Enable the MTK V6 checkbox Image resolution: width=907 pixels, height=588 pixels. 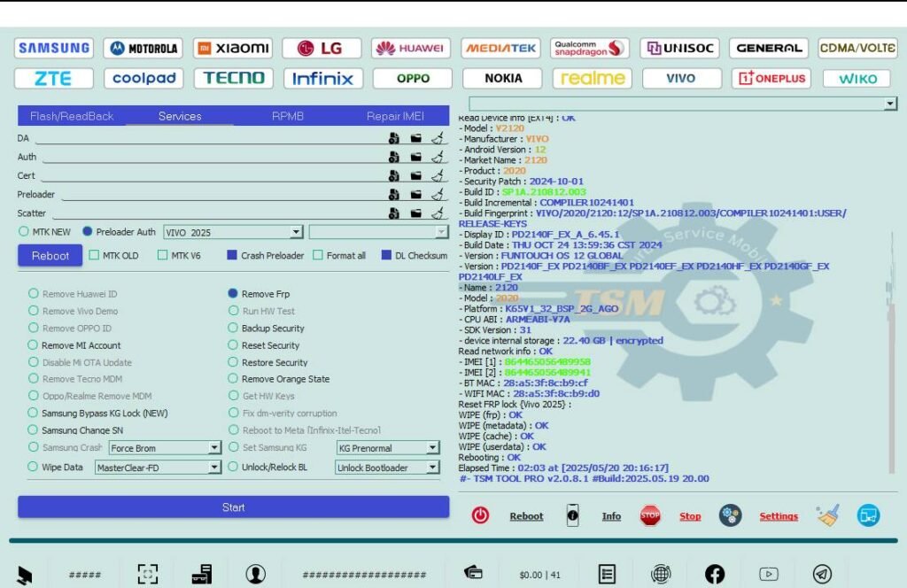pos(163,255)
